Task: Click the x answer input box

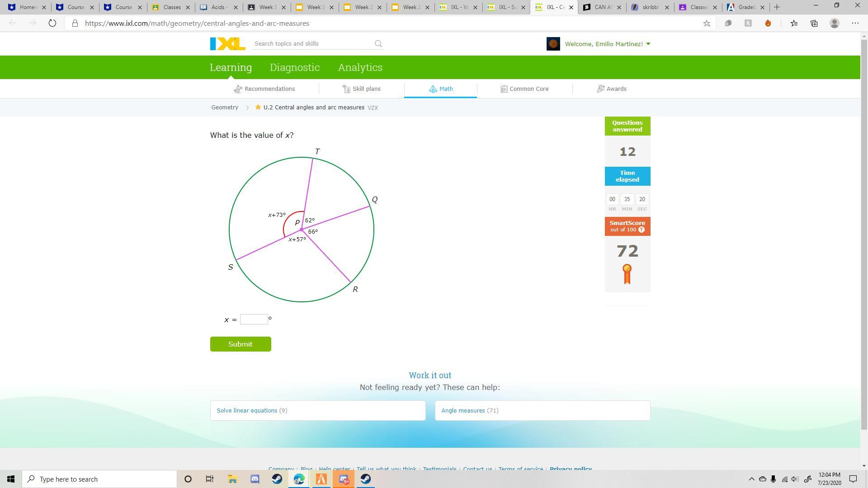Action: coord(254,319)
